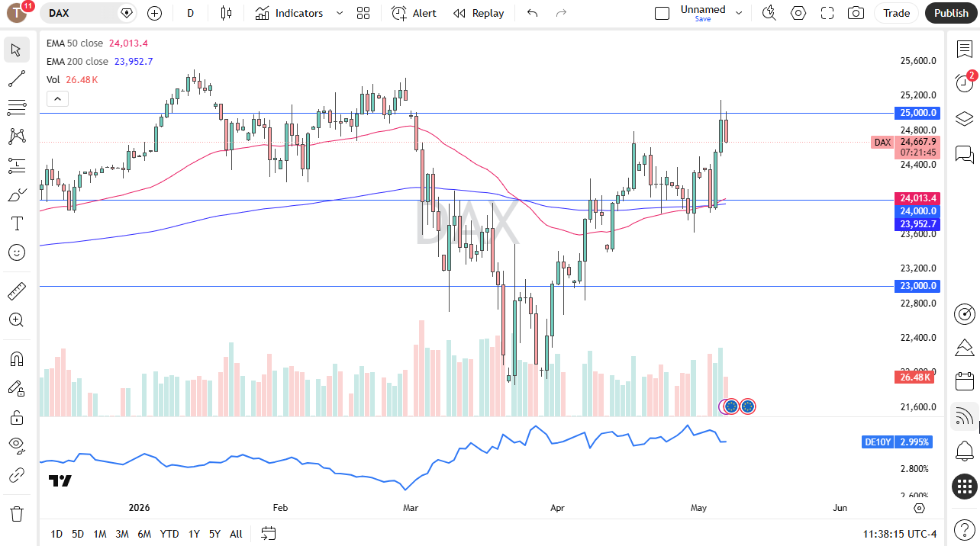This screenshot has width=980, height=546.
Task: Create a new Alert
Action: click(414, 13)
